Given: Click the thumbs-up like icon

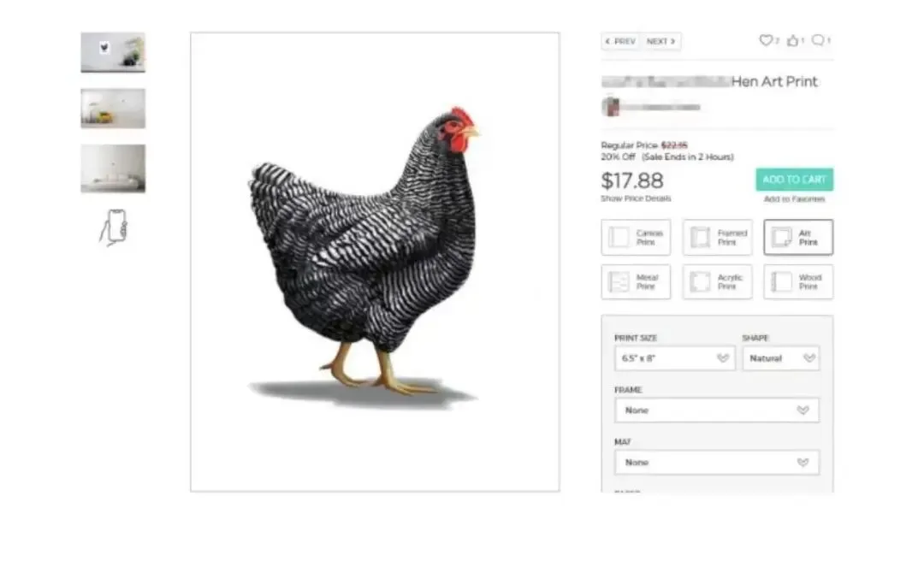Looking at the screenshot, I should coord(793,40).
